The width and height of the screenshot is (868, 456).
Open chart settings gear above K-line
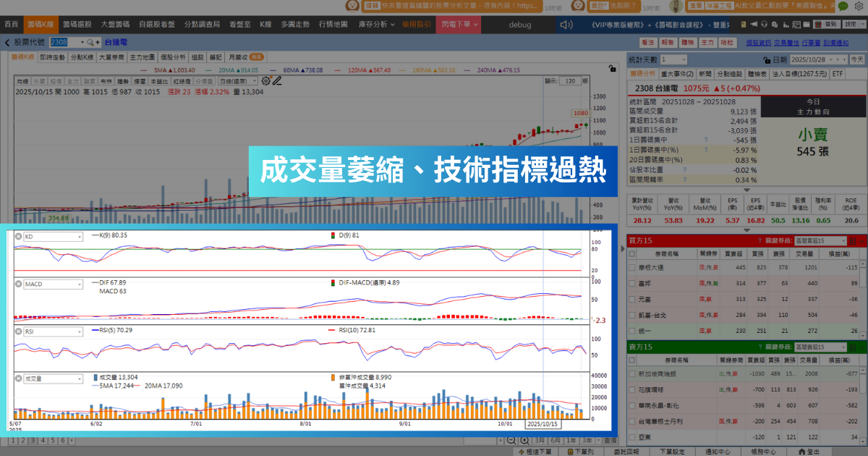click(265, 81)
